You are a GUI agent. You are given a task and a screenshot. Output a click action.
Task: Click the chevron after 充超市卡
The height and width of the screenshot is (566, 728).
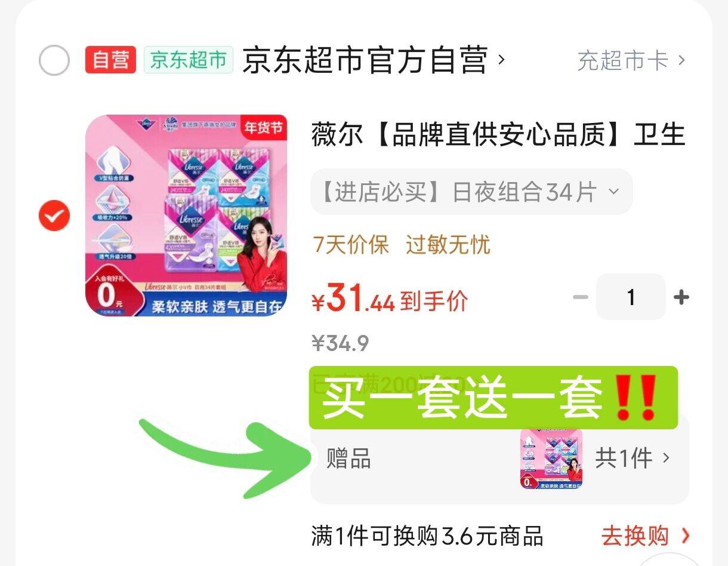click(x=681, y=60)
